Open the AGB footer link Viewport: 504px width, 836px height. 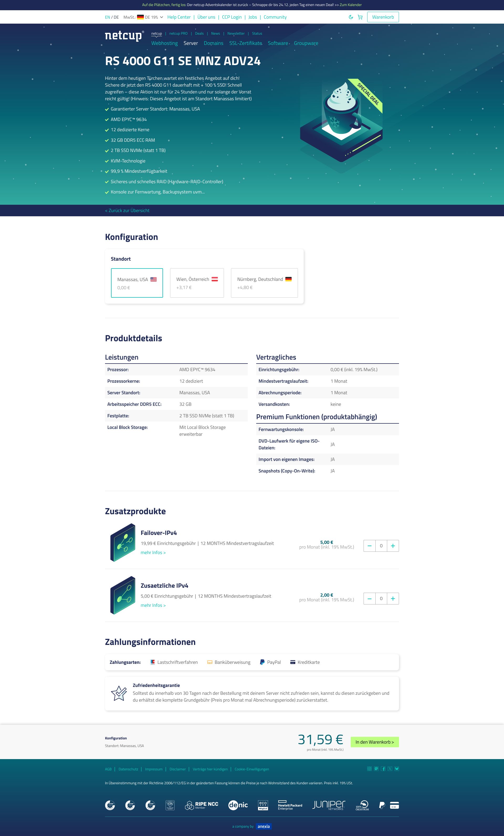point(108,769)
